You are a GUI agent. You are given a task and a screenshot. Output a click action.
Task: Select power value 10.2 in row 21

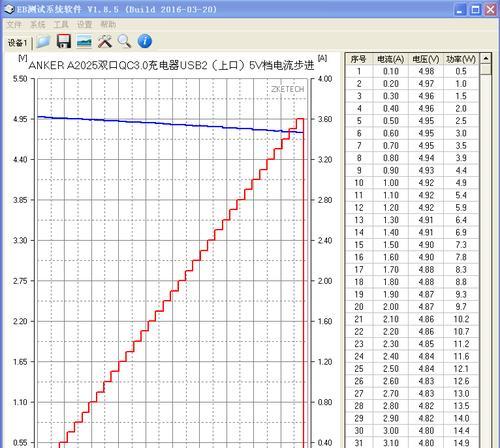461,319
